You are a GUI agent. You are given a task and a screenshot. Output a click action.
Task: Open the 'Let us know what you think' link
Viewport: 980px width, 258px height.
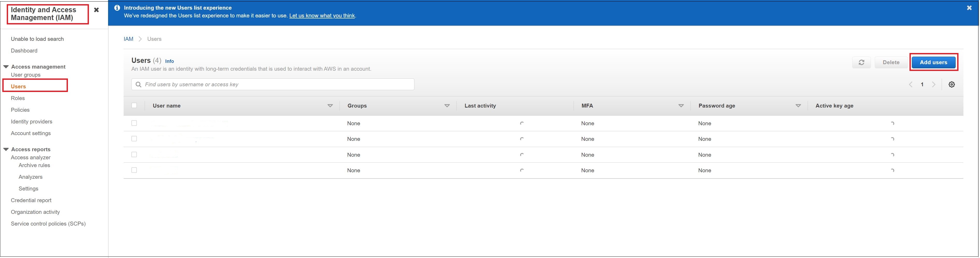coord(322,16)
